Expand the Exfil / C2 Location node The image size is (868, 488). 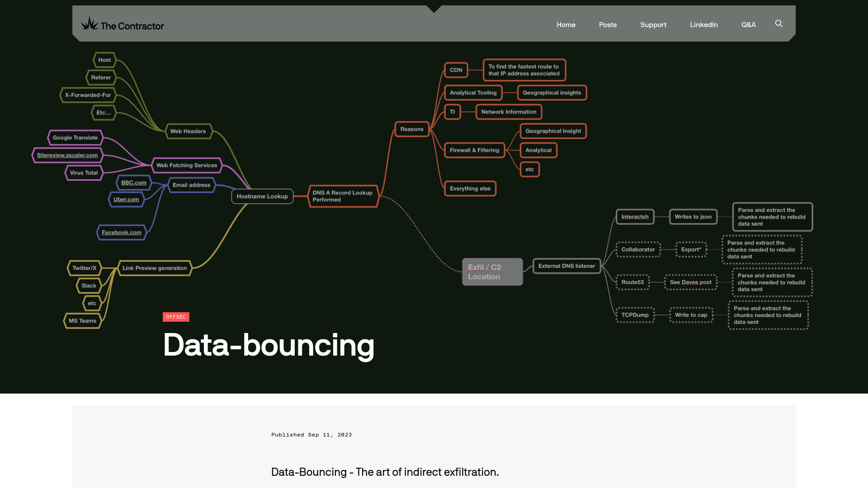[492, 272]
